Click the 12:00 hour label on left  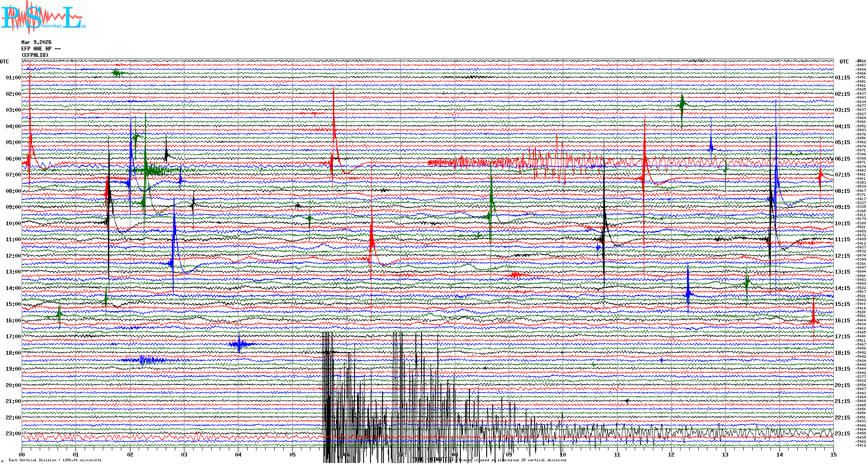tap(13, 256)
